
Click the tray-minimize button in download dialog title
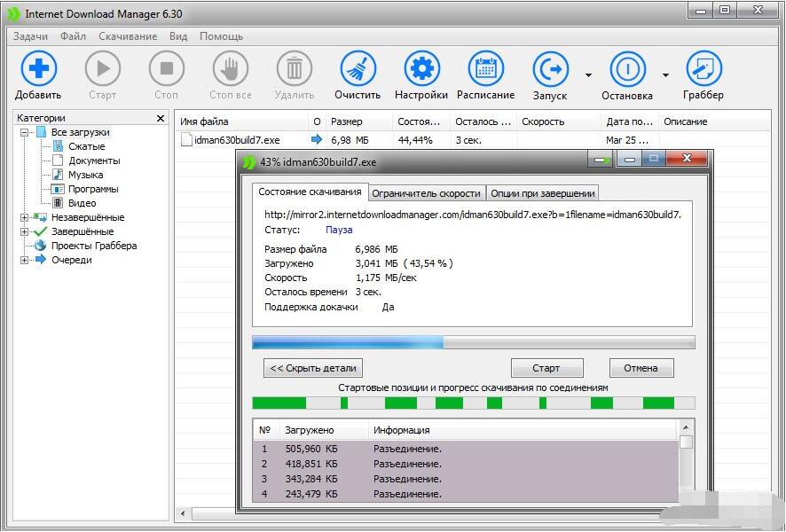600,160
